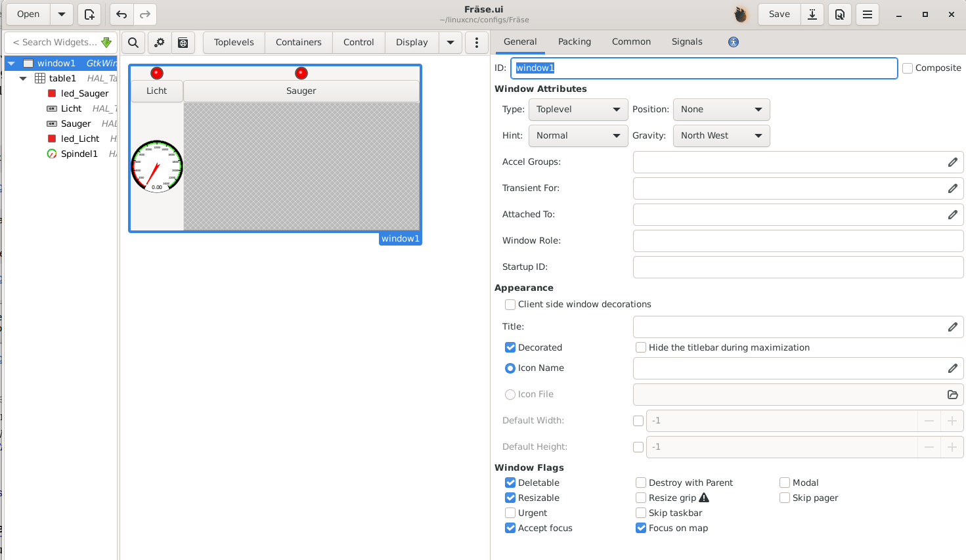
Task: Click the pencil icon in the Title field
Action: pyautogui.click(x=952, y=327)
